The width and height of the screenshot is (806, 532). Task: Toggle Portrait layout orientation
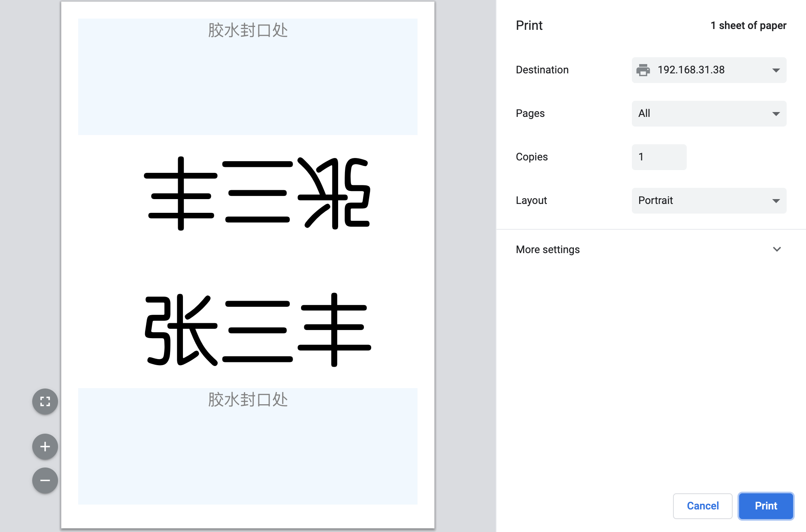[708, 200]
